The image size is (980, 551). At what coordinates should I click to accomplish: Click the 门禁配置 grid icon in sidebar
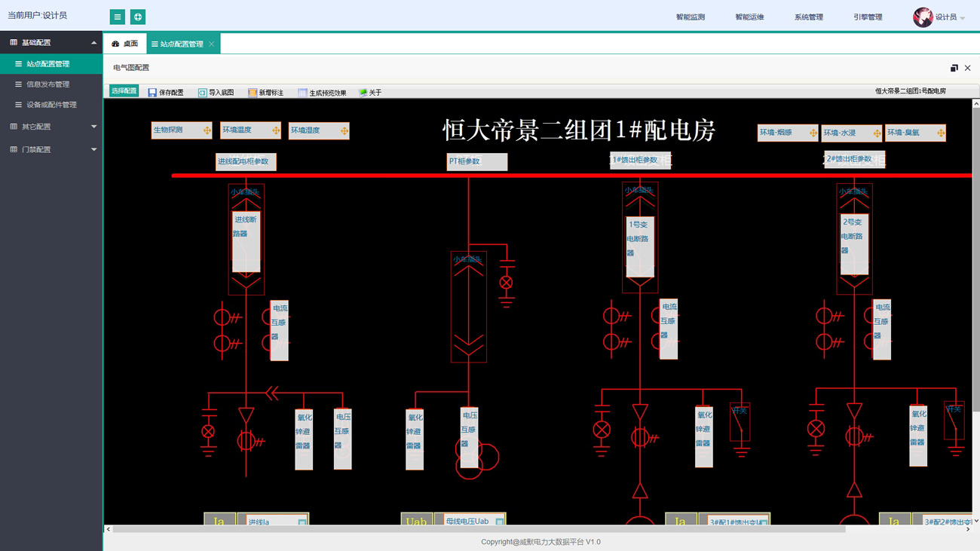pyautogui.click(x=14, y=149)
